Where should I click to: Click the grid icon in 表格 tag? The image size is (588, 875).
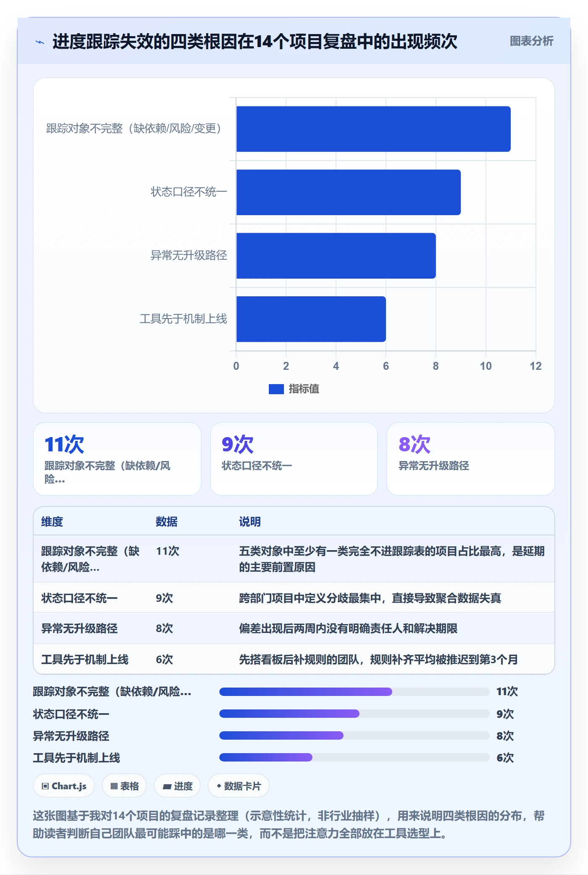(x=114, y=786)
